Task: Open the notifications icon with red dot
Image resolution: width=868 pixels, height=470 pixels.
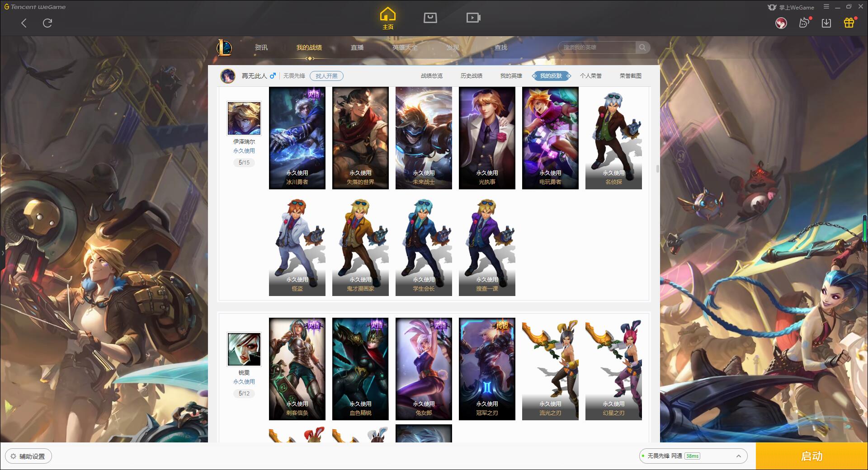Action: coord(804,23)
